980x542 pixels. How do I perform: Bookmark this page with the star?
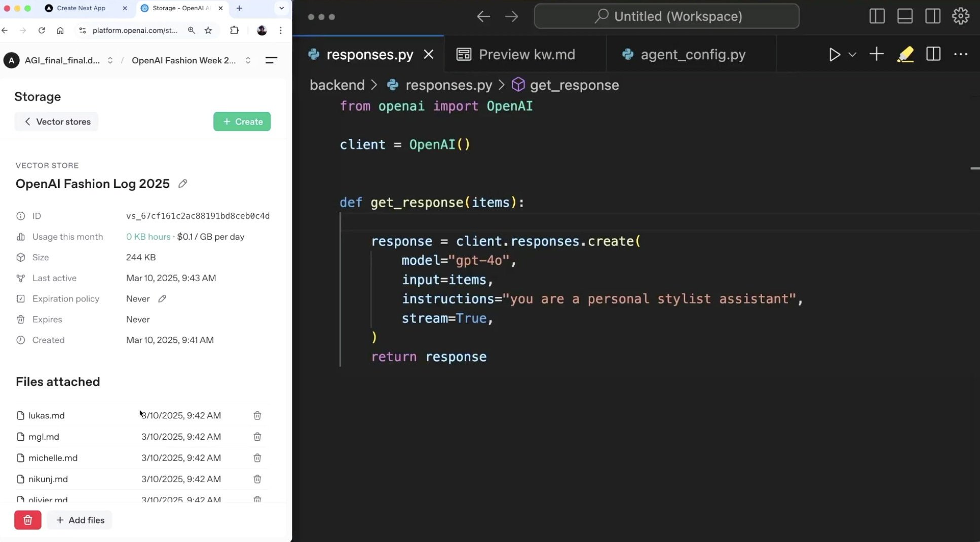pyautogui.click(x=208, y=30)
